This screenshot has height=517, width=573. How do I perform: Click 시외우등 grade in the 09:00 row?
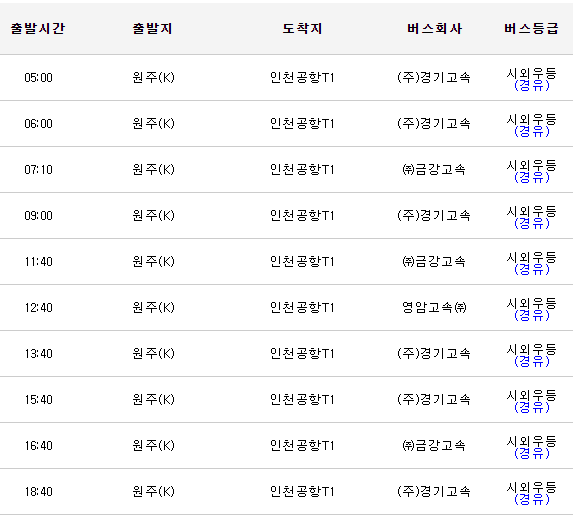click(x=532, y=212)
